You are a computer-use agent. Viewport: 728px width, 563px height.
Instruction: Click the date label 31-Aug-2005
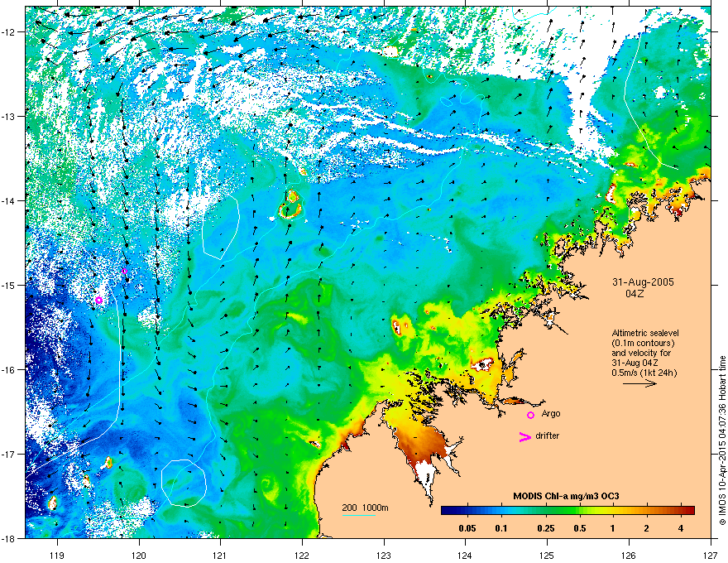643,282
